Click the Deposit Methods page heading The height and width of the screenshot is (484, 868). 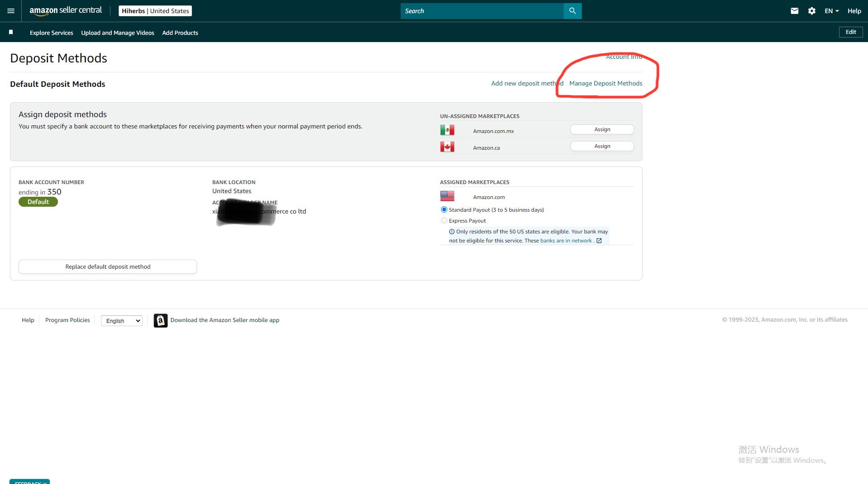[x=58, y=58]
